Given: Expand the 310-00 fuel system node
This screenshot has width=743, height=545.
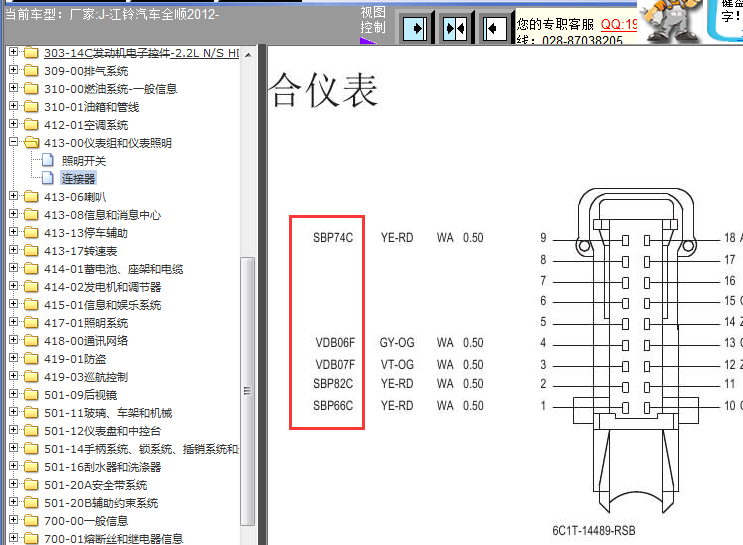Looking at the screenshot, I should click(x=13, y=88).
